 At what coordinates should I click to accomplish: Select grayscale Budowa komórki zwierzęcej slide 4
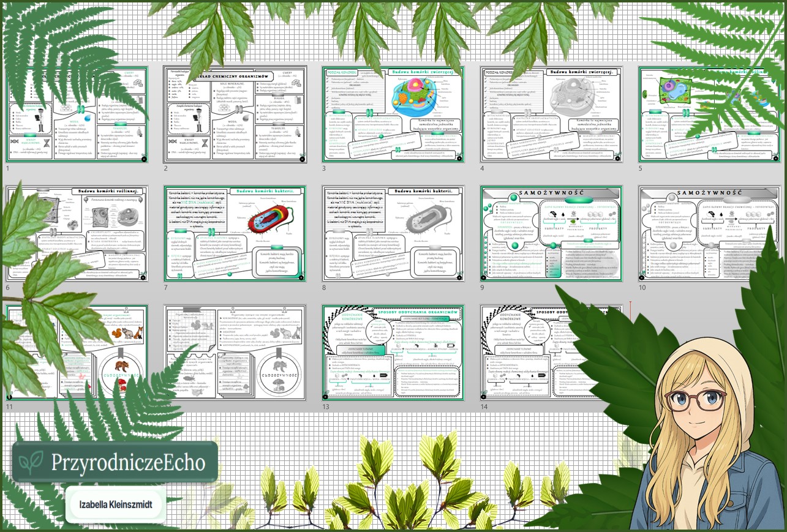551,114
